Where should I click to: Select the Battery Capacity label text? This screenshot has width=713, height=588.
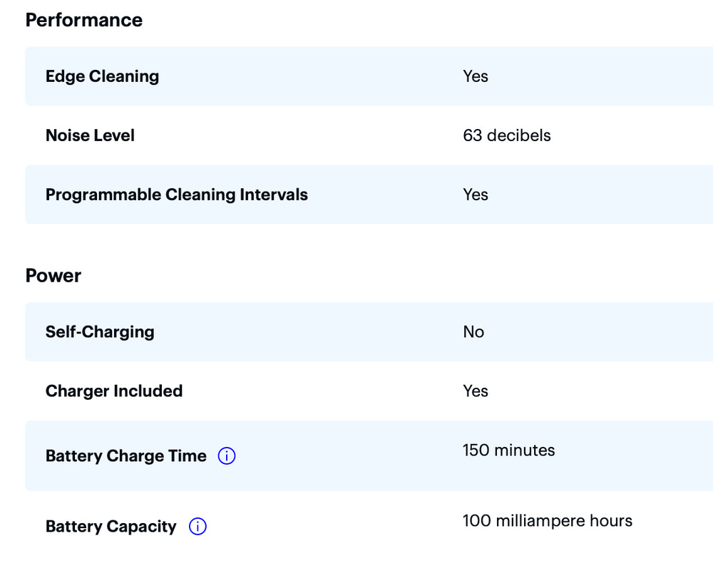[x=111, y=527]
